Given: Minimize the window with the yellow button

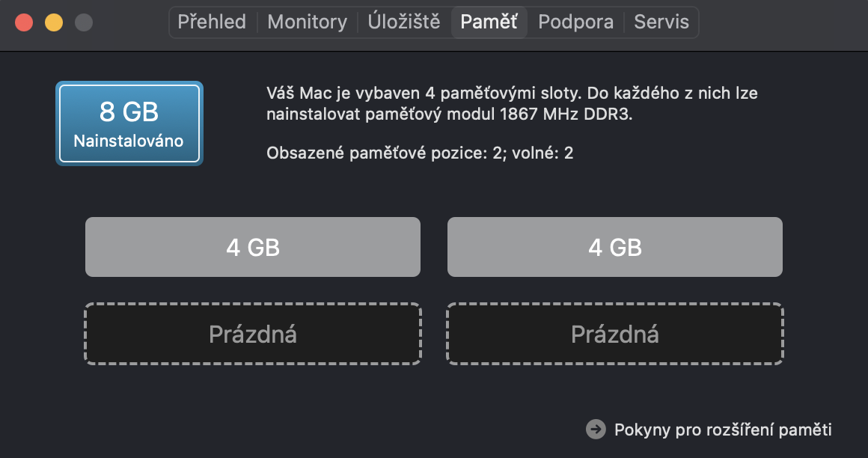Looking at the screenshot, I should click(x=54, y=22).
